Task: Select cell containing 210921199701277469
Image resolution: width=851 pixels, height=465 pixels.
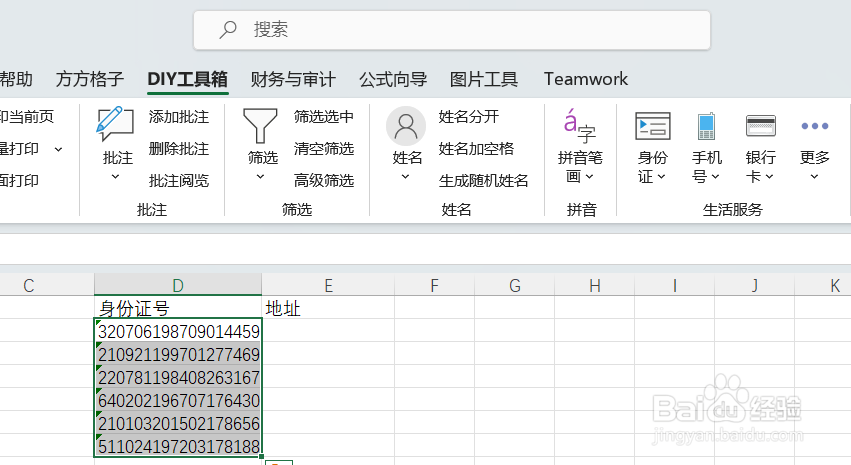Action: 177,354
